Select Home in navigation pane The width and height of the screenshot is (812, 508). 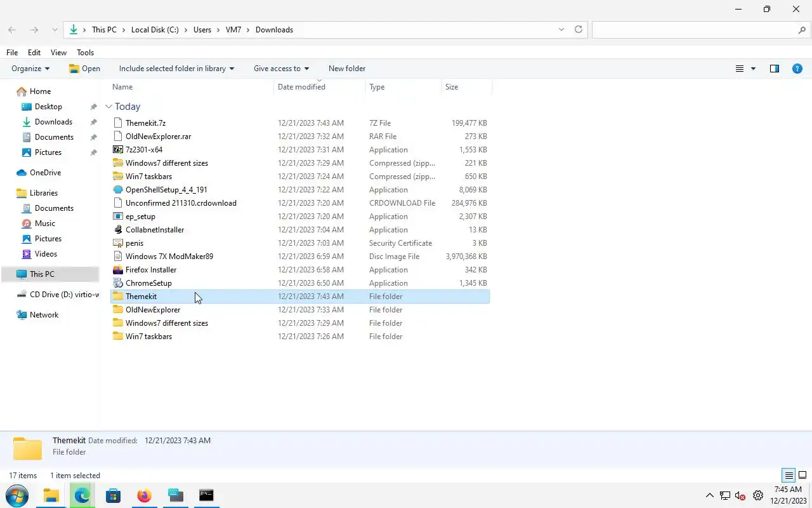[40, 91]
